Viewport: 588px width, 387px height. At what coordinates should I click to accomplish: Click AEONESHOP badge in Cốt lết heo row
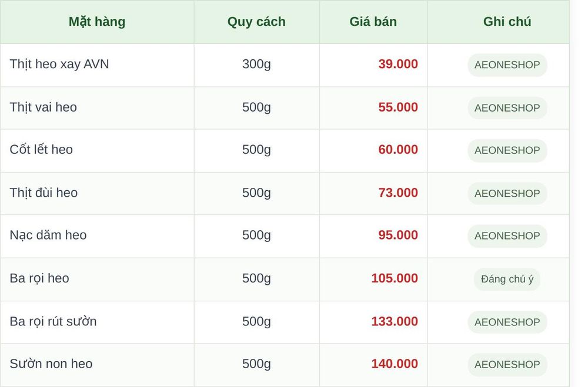507,150
